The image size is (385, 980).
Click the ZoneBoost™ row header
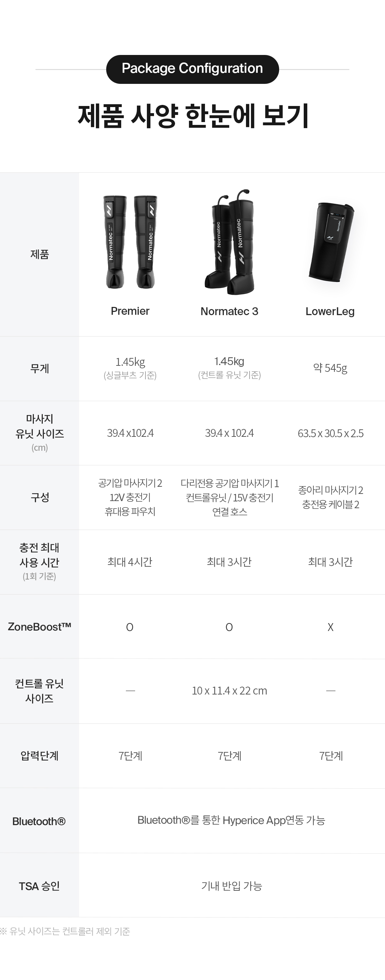(40, 627)
